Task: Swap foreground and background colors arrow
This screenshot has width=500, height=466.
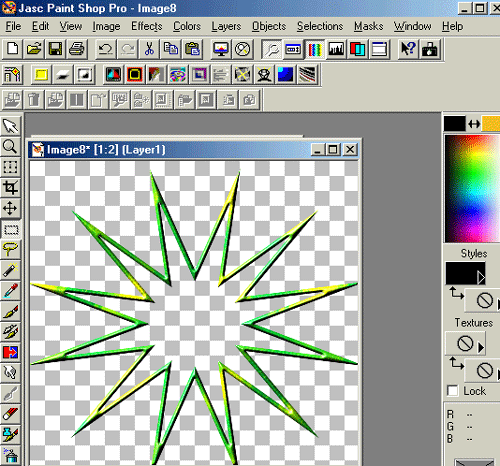Action: pos(474,124)
